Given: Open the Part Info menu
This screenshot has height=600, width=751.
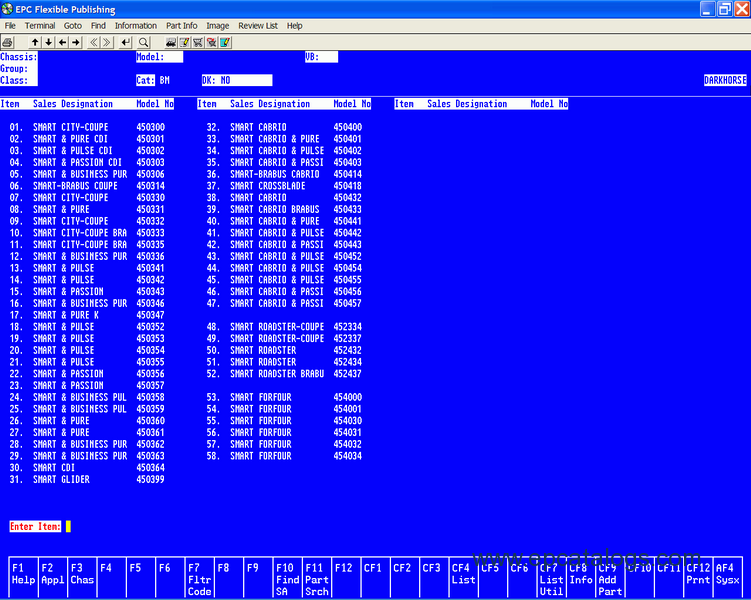Looking at the screenshot, I should (x=181, y=25).
